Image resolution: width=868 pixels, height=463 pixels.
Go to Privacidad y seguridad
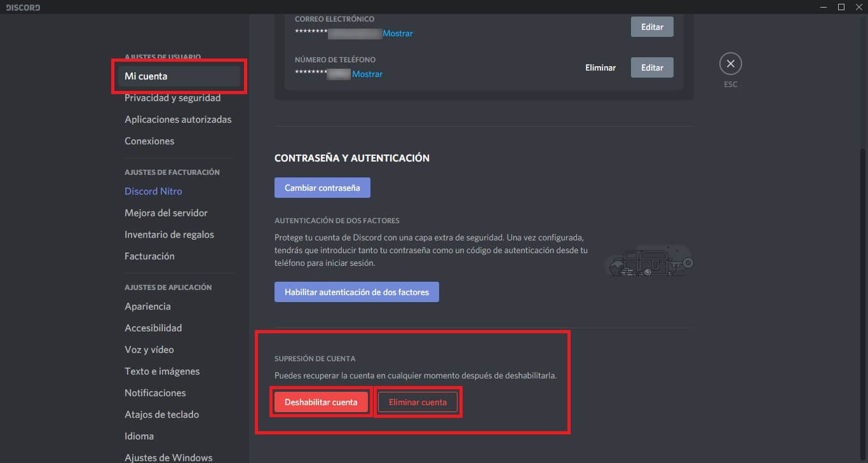point(172,98)
